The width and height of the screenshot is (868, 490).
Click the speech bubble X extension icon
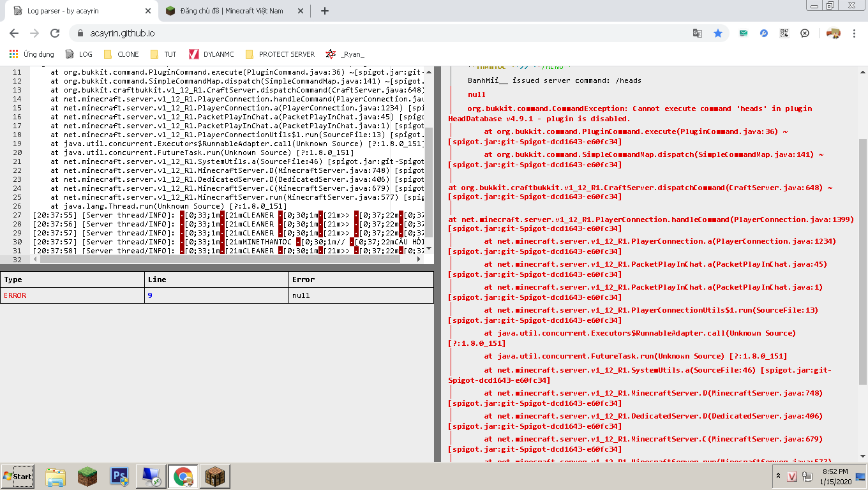805,33
